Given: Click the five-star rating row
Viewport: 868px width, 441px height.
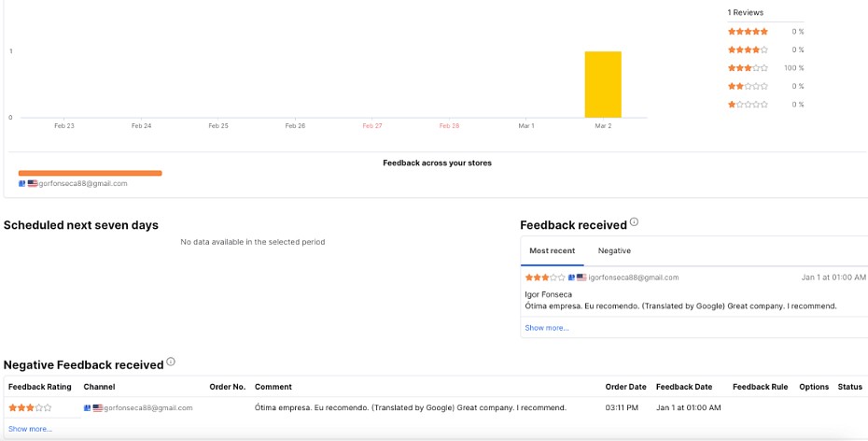Looking at the screenshot, I should [x=765, y=32].
